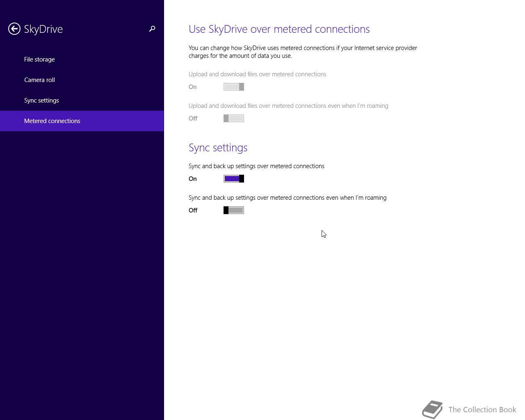Select Sync settings in the sidebar
The image size is (525, 420).
click(x=82, y=100)
